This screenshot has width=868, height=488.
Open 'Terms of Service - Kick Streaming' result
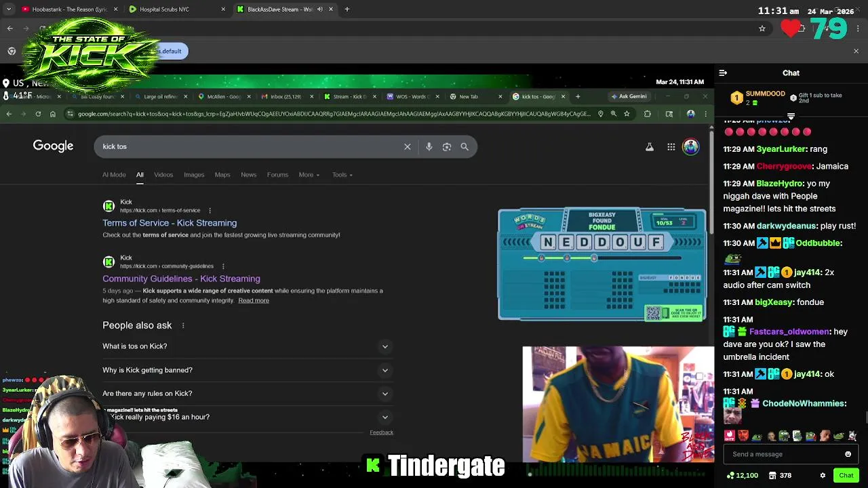(170, 223)
